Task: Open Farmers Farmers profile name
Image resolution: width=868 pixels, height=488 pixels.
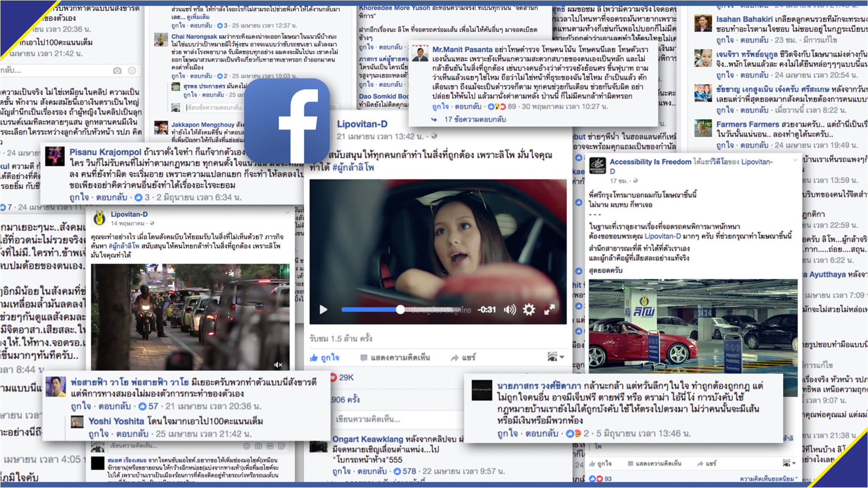Action: (x=747, y=124)
